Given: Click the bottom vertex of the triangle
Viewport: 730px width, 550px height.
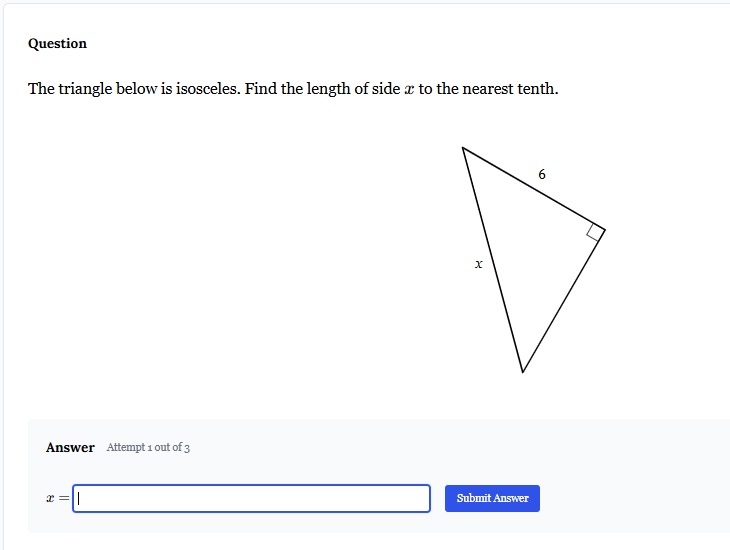Looking at the screenshot, I should click(x=522, y=372).
